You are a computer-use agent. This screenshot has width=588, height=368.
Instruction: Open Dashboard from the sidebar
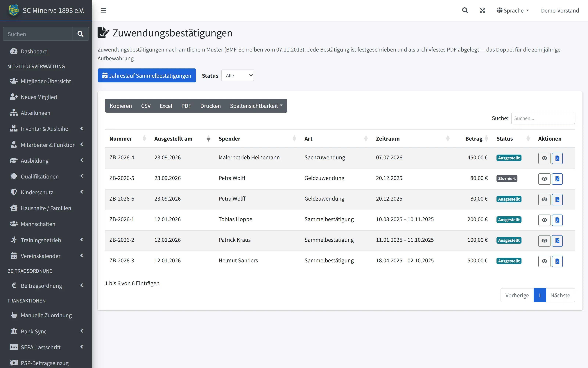point(46,51)
